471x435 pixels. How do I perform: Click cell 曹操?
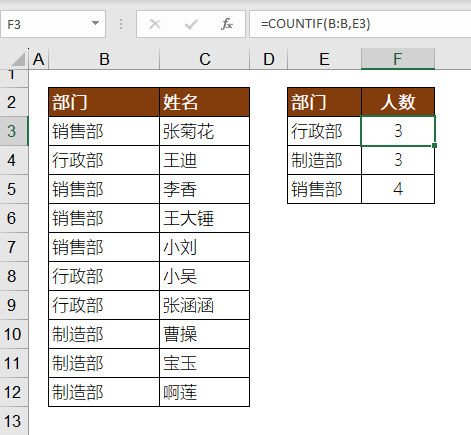click(205, 334)
